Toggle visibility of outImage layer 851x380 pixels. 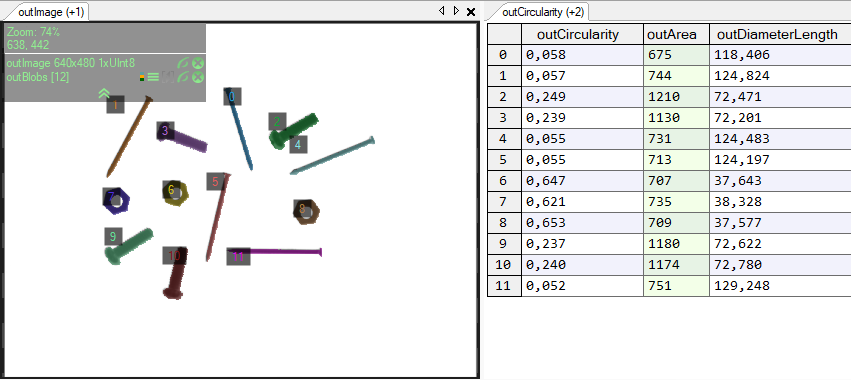(183, 63)
